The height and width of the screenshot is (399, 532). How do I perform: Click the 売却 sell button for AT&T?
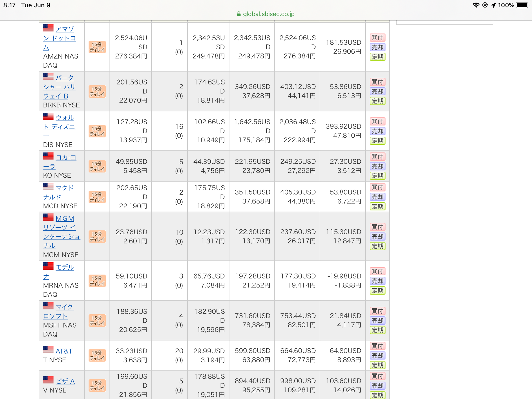(x=377, y=356)
